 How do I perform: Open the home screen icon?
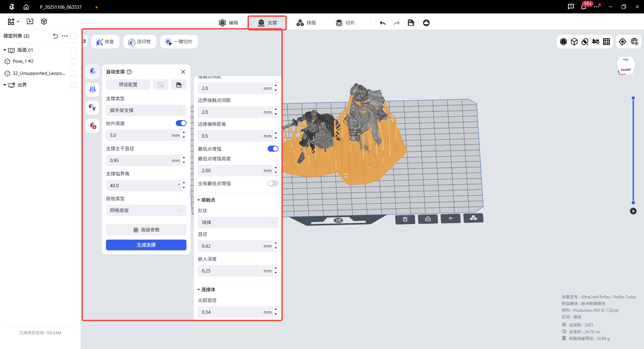[x=26, y=7]
